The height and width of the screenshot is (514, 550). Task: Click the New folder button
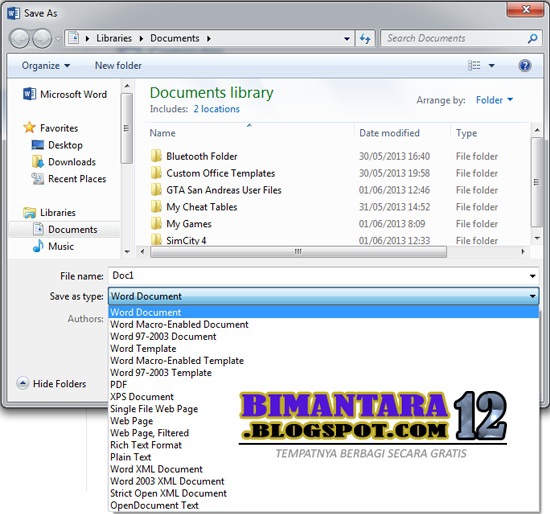click(118, 66)
